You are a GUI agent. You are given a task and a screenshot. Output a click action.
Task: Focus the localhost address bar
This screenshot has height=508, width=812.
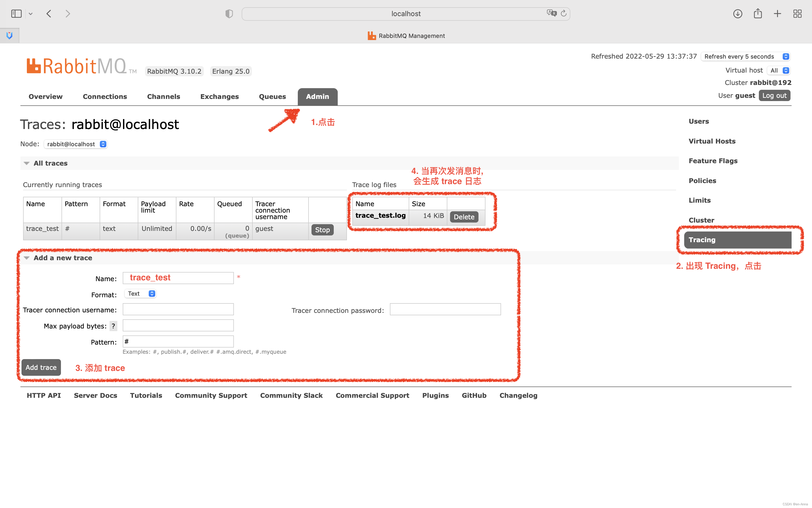point(406,14)
